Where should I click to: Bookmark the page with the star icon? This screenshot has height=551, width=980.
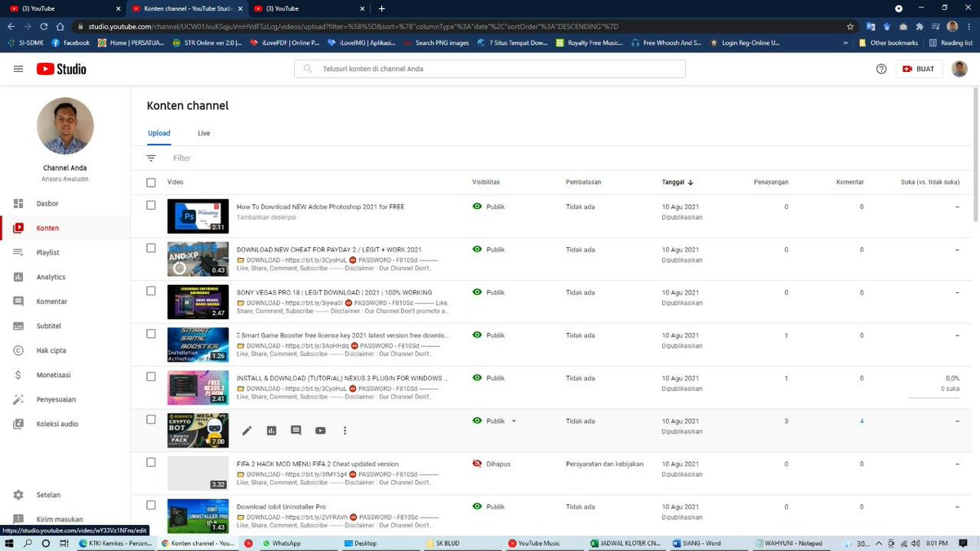point(851,26)
